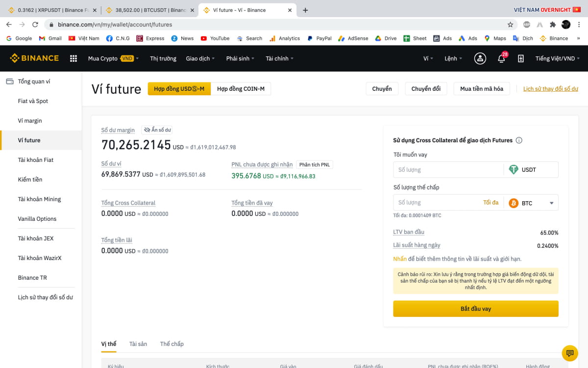Viewport: 588px width, 368px height.
Task: Click the download app icon
Action: pyautogui.click(x=520, y=58)
